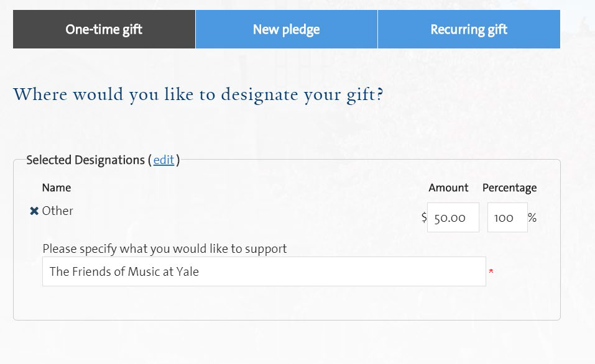Image resolution: width=595 pixels, height=364 pixels.
Task: Click the Name column header
Action: coord(57,188)
